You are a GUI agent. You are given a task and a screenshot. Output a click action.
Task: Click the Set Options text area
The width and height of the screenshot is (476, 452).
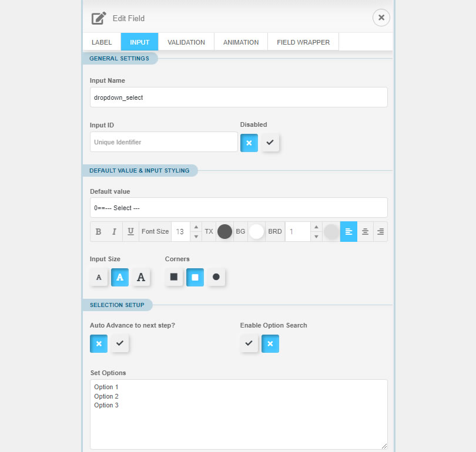click(x=239, y=414)
